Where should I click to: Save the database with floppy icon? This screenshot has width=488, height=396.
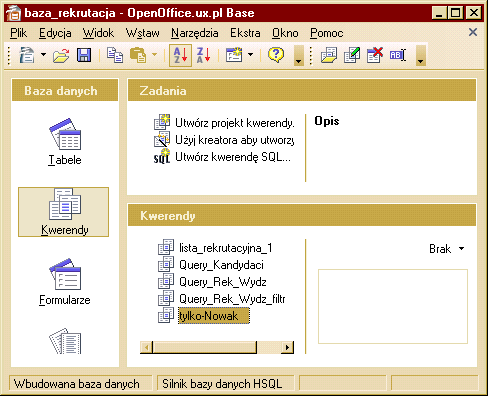tap(84, 55)
